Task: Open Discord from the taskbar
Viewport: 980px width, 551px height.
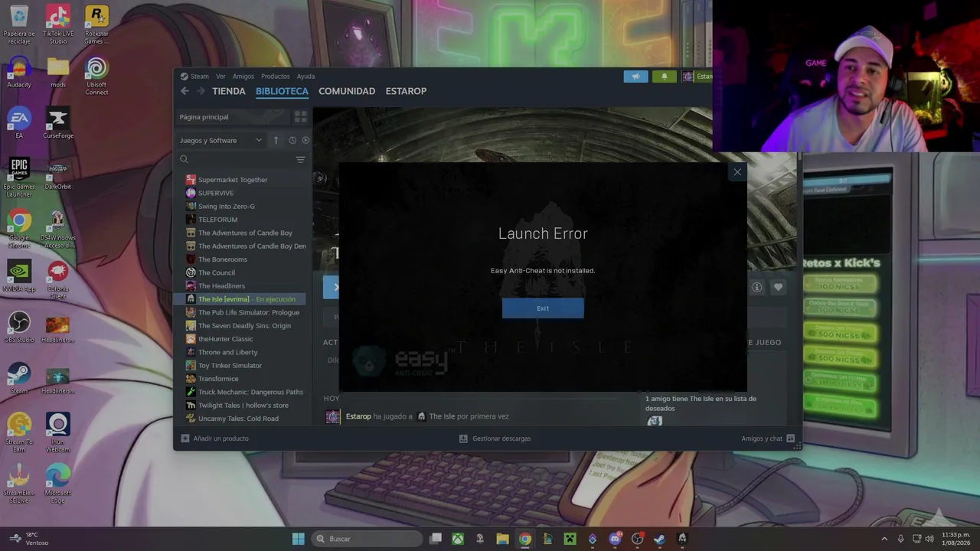Action: pos(615,539)
